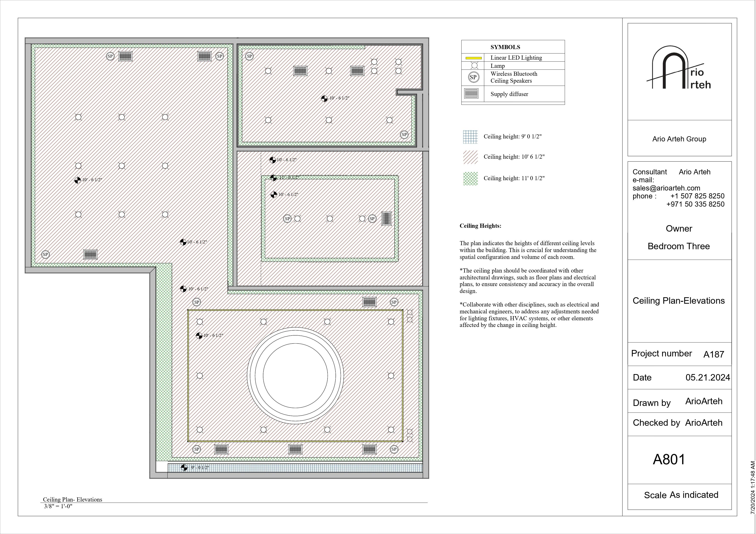
Task: Select the speaker in the upper right room's top-left corner
Action: coord(249,56)
